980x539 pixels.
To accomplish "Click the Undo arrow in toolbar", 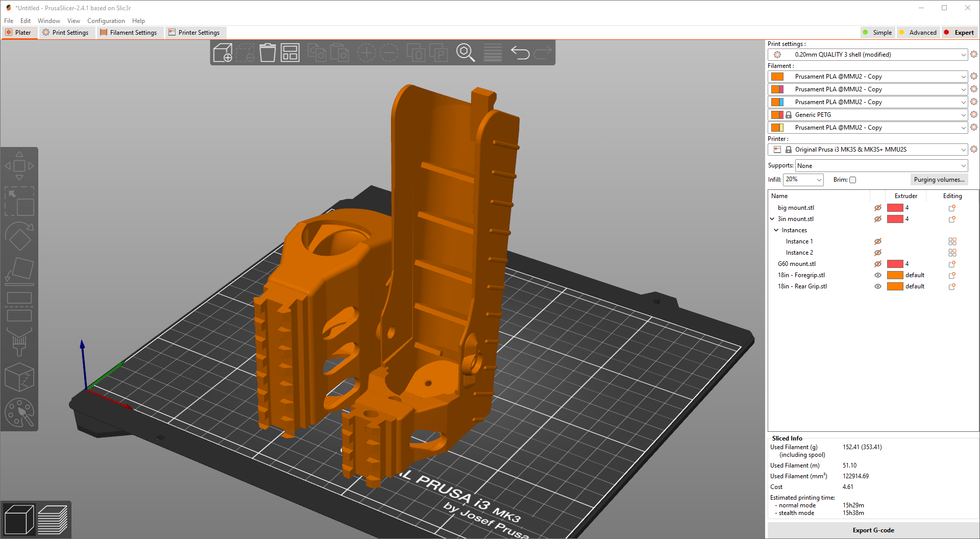I will coord(520,53).
